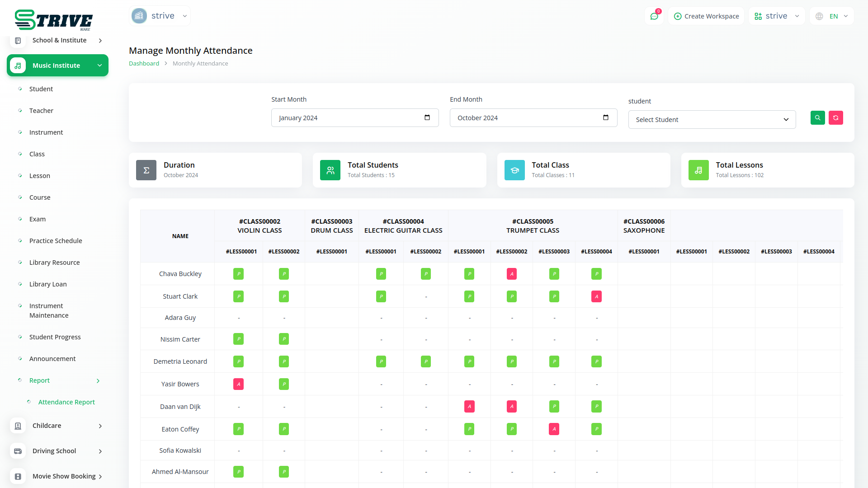
Task: Click the red reset filter button
Action: click(835, 118)
